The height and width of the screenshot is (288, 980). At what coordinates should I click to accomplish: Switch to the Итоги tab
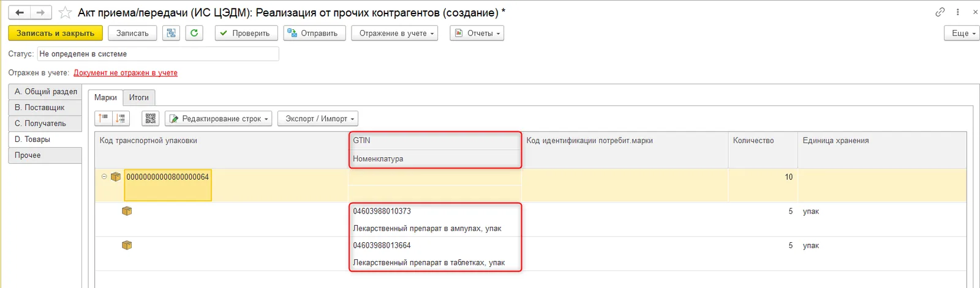[139, 97]
